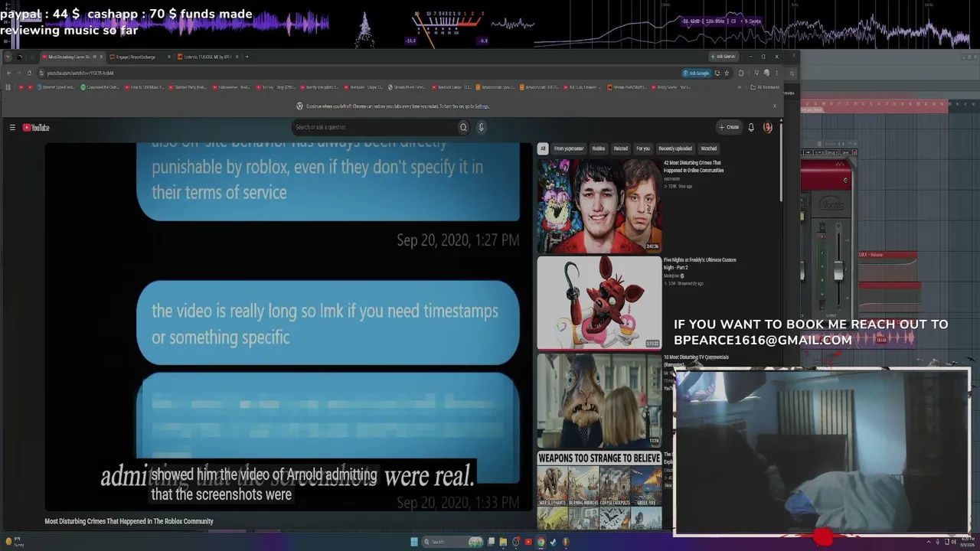Click the video title below the player
980x551 pixels.
(x=129, y=521)
